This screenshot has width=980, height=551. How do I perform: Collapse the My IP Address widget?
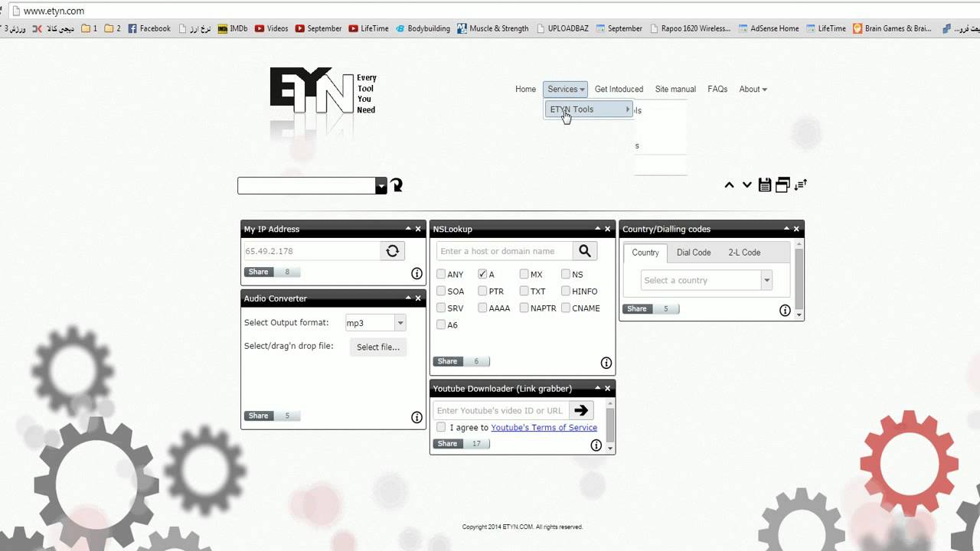408,229
